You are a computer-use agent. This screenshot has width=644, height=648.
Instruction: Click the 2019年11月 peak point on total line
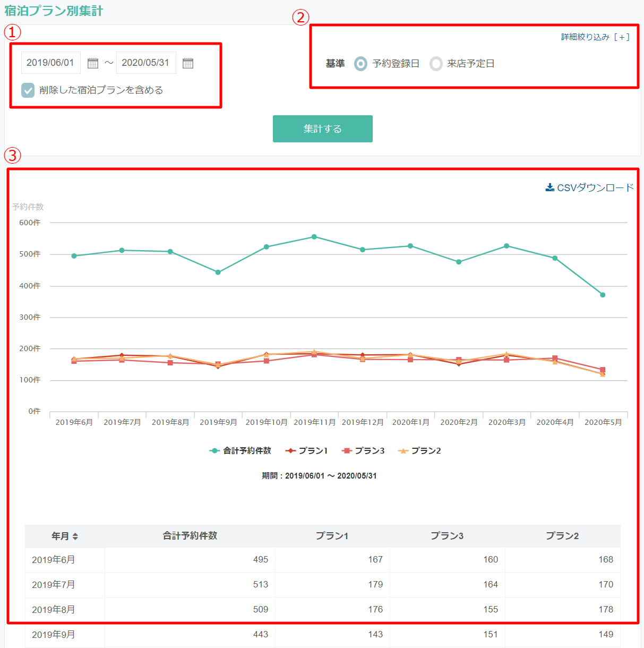point(314,237)
